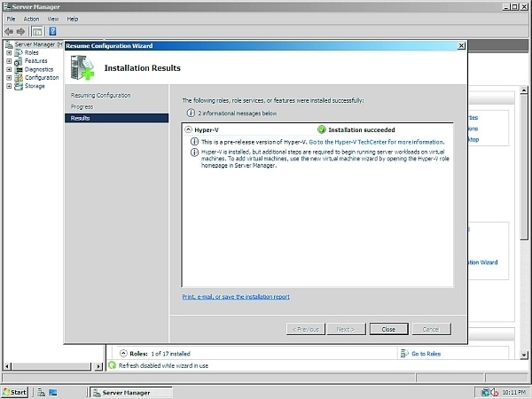Select the Storage node icon in tree
Screen dimensions: 532x399
pyautogui.click(x=19, y=86)
